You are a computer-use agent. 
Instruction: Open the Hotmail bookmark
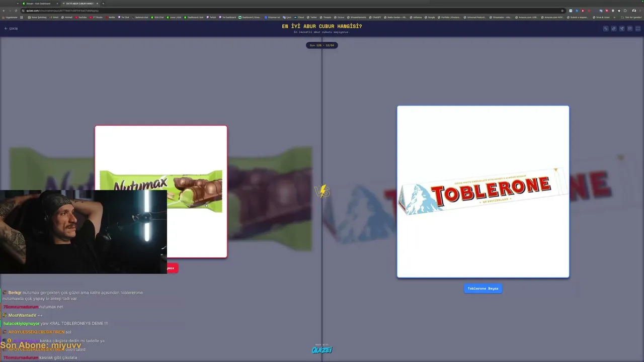67,17
